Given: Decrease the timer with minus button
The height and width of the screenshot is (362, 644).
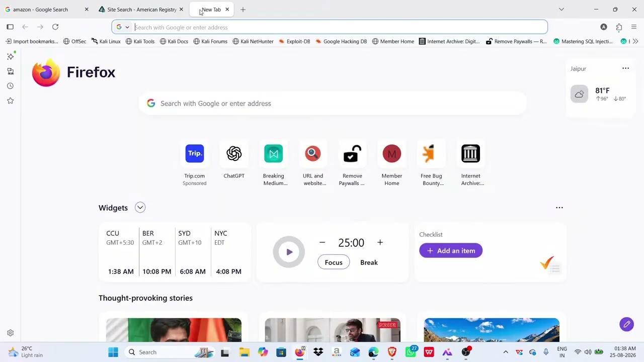Looking at the screenshot, I should tap(322, 242).
